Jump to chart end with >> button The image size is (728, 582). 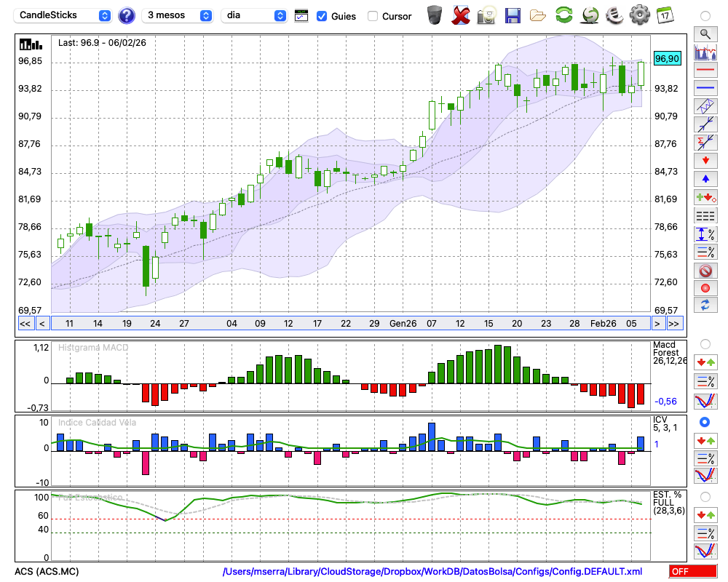coord(673,324)
